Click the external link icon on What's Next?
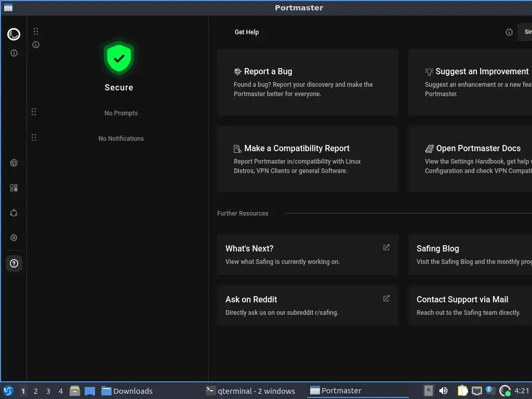The height and width of the screenshot is (399, 532). [386, 248]
